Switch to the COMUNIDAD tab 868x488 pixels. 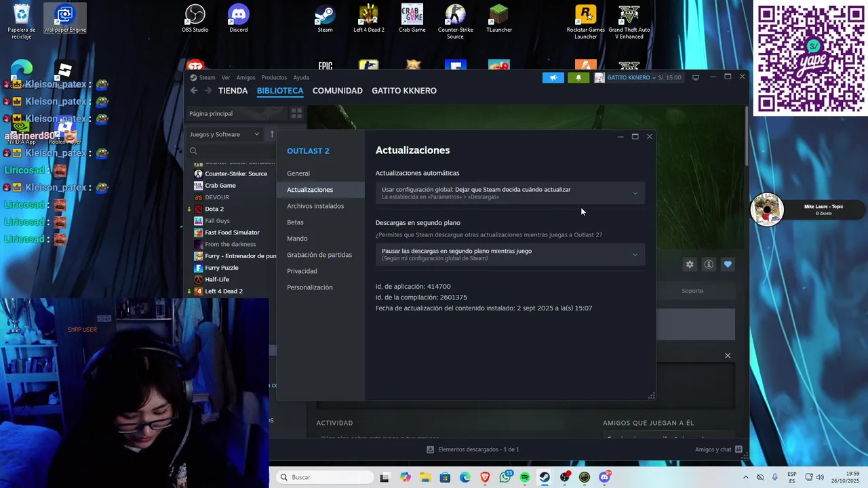(x=337, y=90)
